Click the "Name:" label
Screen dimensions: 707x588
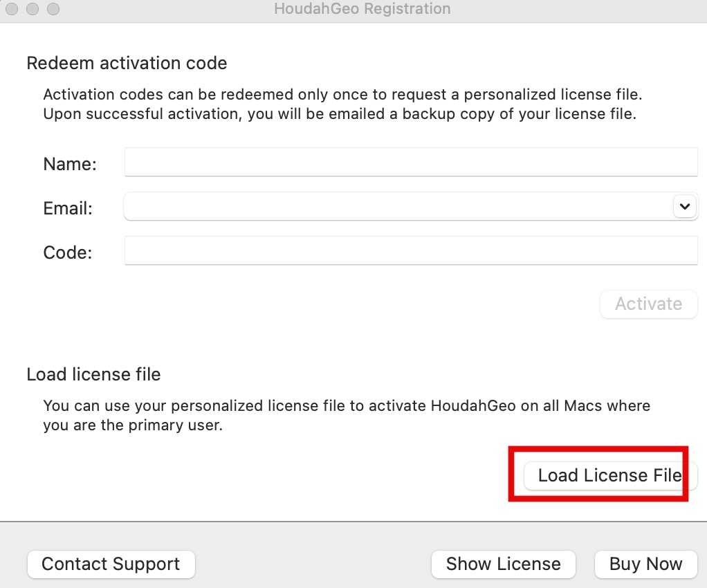click(x=70, y=164)
